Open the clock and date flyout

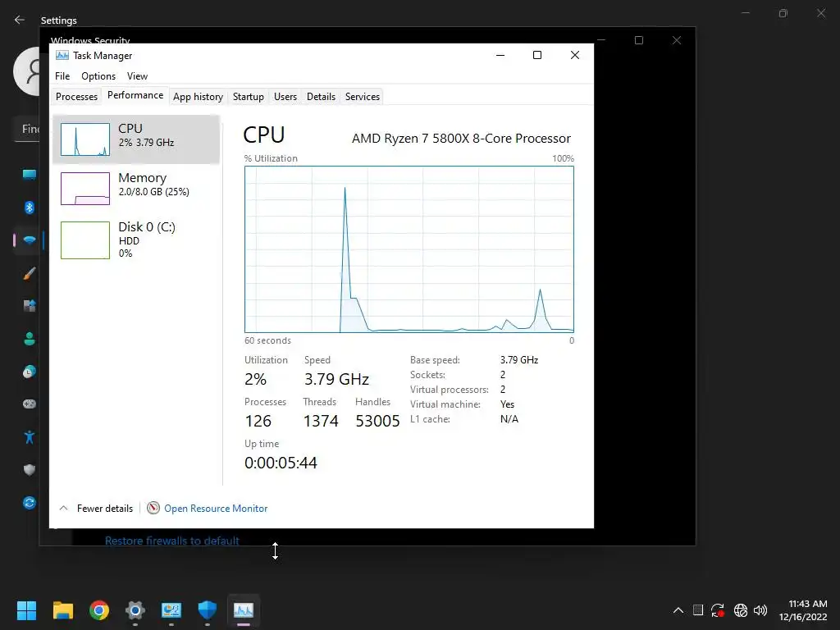[803, 610]
